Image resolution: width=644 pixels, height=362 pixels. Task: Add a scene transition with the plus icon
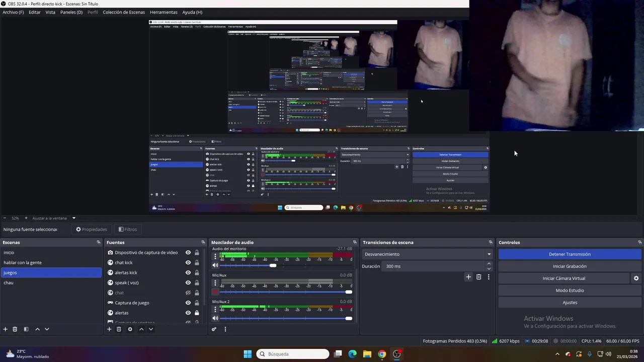(468, 277)
